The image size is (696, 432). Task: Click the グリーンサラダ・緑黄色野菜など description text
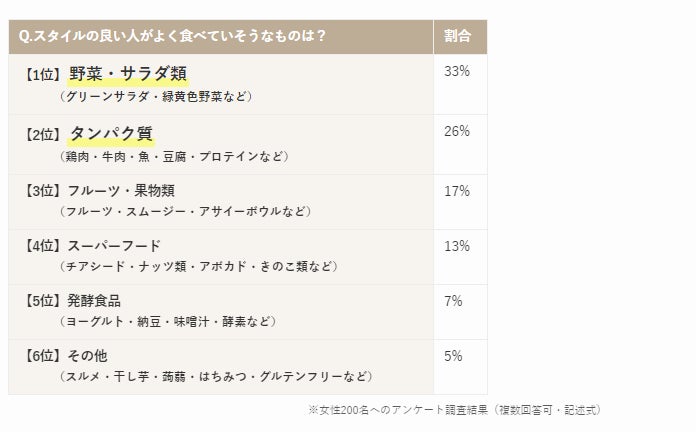(x=155, y=96)
